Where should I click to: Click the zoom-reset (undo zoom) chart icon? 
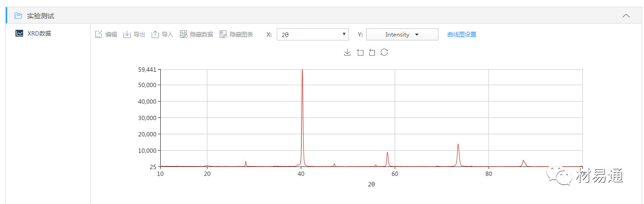click(x=372, y=52)
